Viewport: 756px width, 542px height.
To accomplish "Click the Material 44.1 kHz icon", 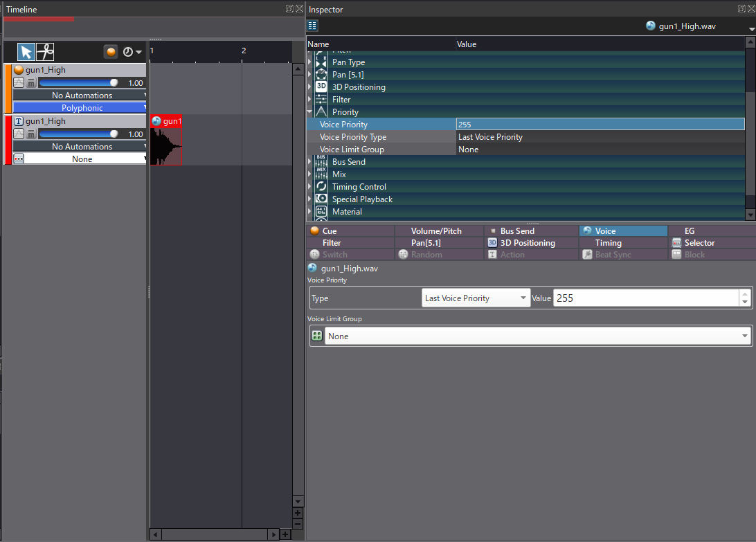I will click(x=321, y=211).
